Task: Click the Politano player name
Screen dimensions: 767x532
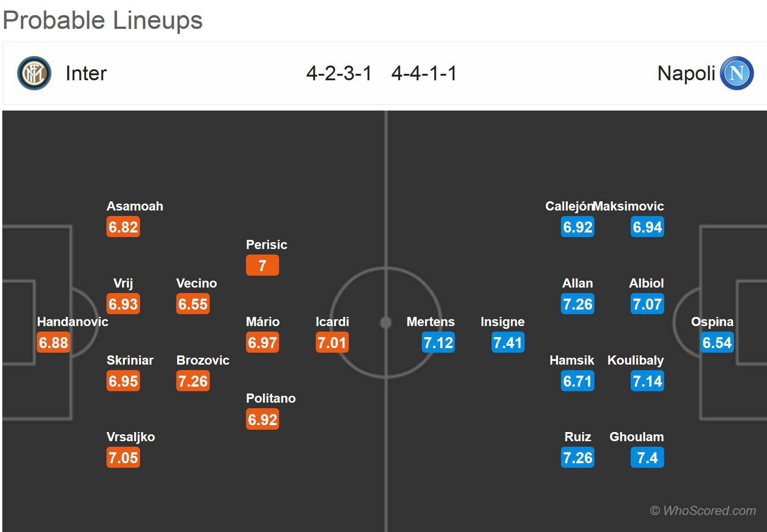Action: 271,398
